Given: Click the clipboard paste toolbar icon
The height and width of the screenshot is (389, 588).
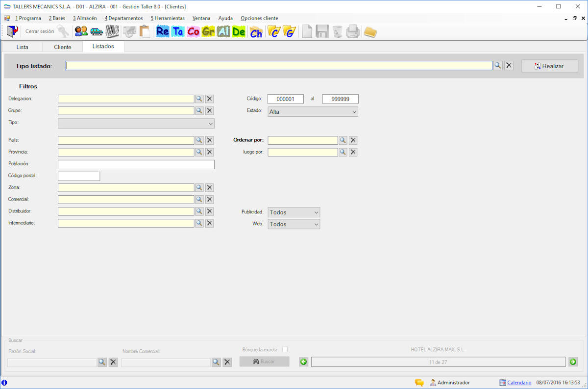Looking at the screenshot, I should 145,31.
